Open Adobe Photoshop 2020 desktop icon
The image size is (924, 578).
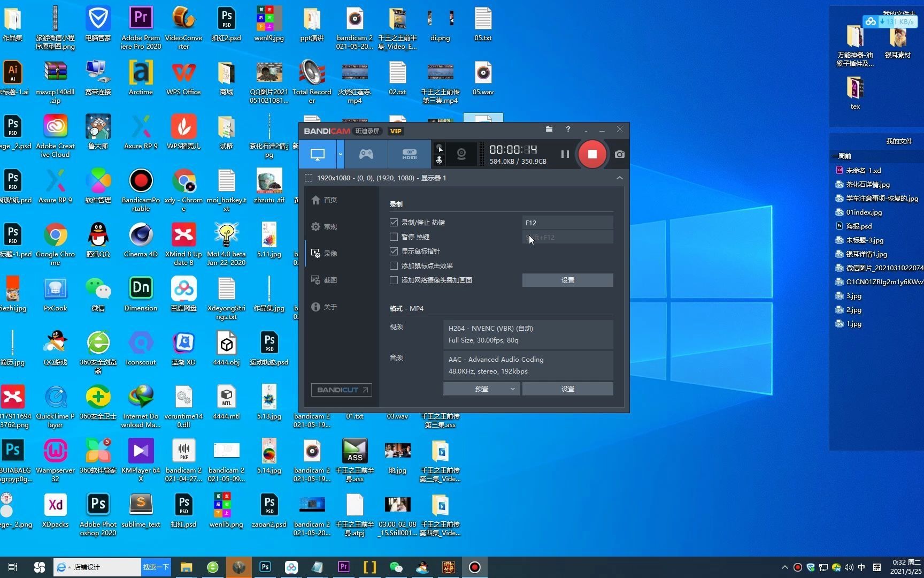click(x=98, y=514)
